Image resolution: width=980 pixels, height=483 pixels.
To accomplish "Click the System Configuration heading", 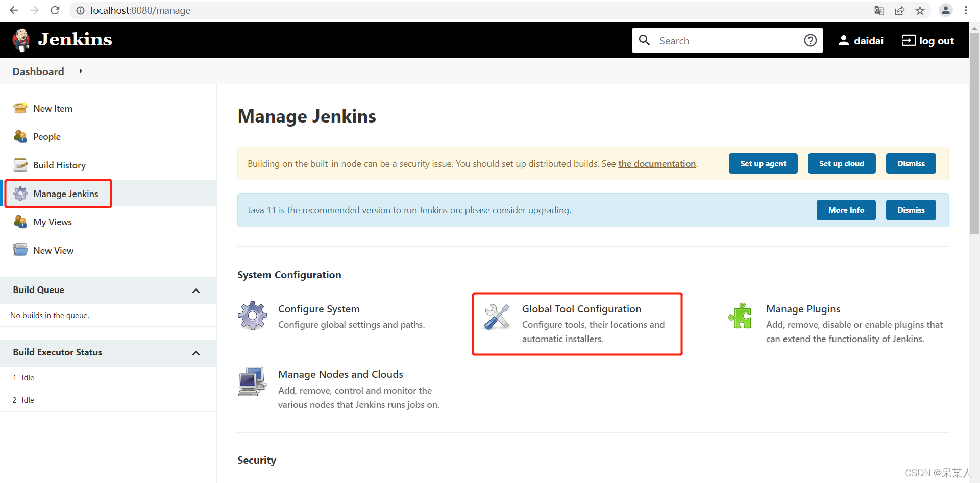I will 289,275.
